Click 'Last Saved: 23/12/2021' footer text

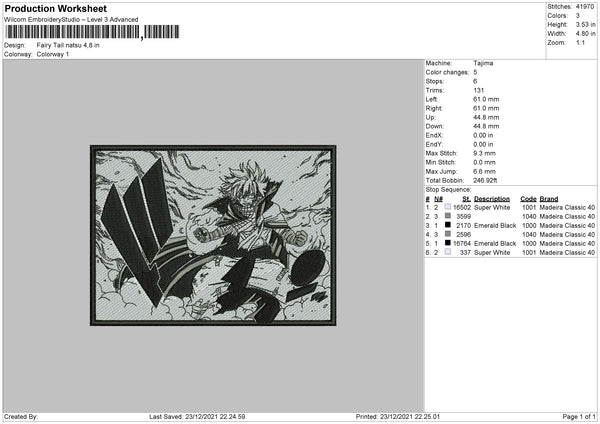click(183, 416)
